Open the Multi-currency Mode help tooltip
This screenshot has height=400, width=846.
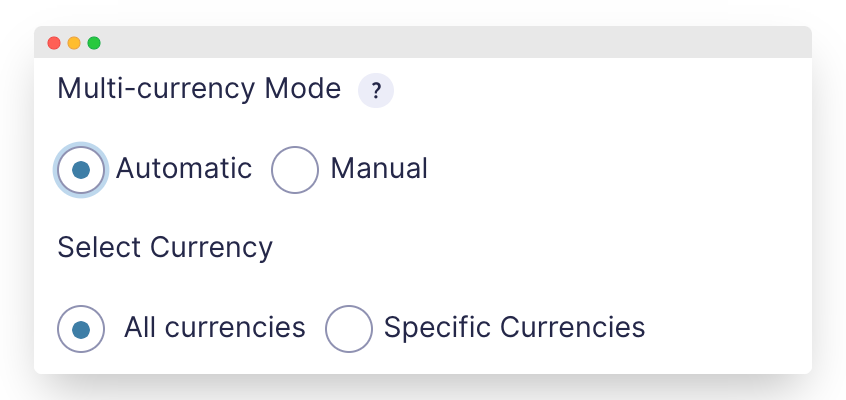tap(376, 91)
